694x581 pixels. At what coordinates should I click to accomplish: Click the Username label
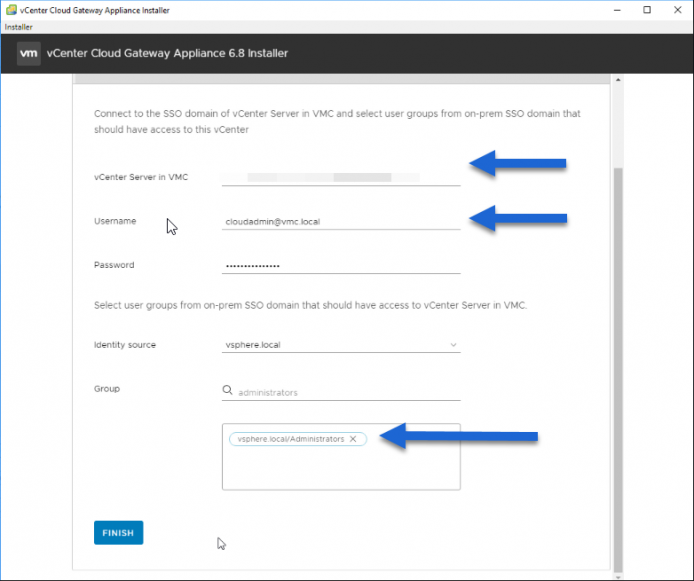115,221
